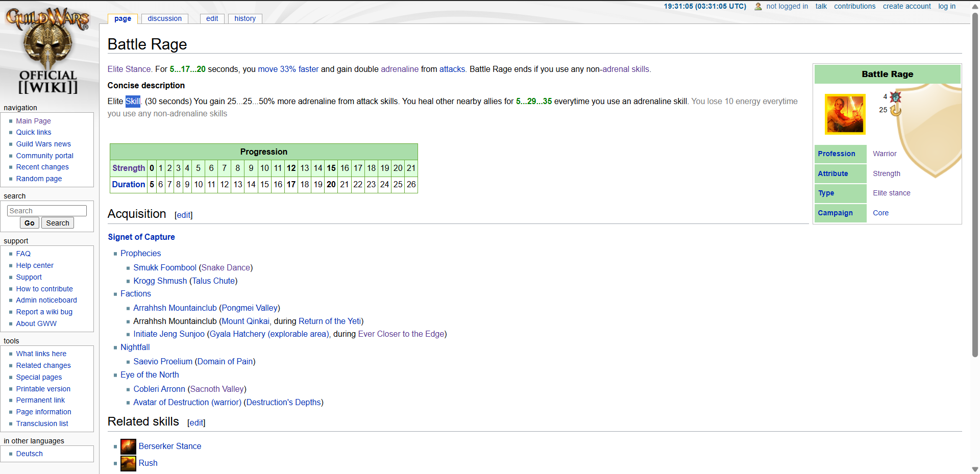Click Elite stance type in infobox
The height and width of the screenshot is (474, 980).
click(x=891, y=193)
